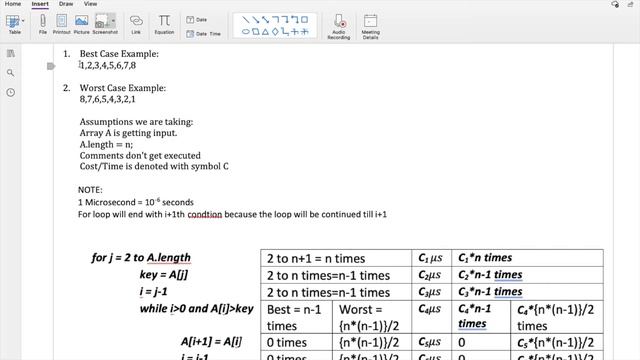This screenshot has height=360, width=640.
Task: Select the double elbow arrow shape
Action: 295,20
